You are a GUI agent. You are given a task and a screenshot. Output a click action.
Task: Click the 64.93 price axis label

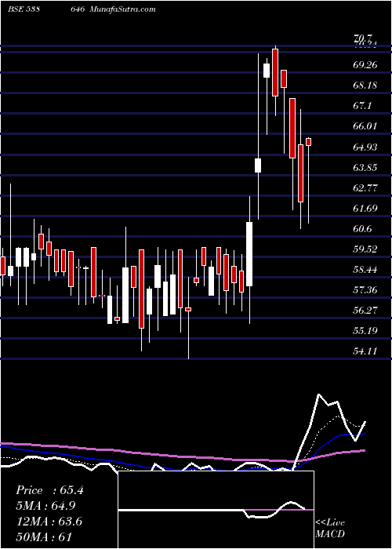click(365, 147)
